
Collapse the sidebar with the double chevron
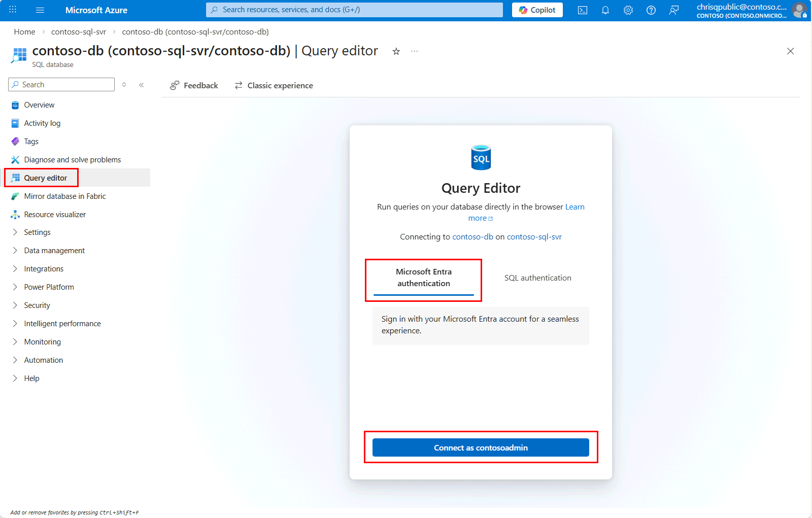(142, 85)
